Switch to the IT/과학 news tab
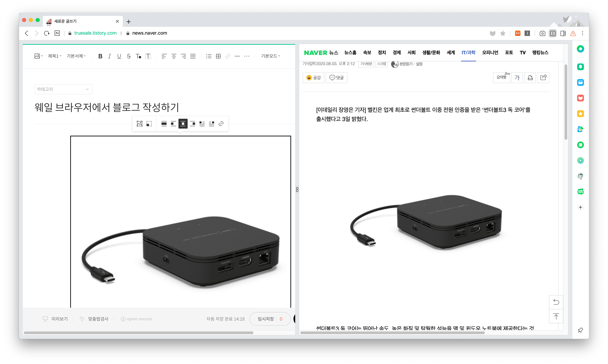The width and height of the screenshot is (608, 364). [x=468, y=52]
